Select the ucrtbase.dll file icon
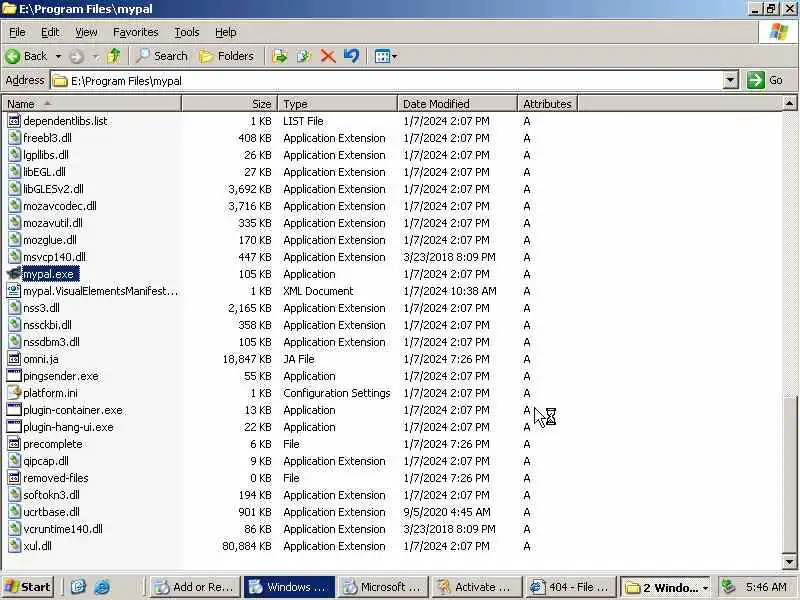Viewport: 800px width, 600px height. point(14,512)
